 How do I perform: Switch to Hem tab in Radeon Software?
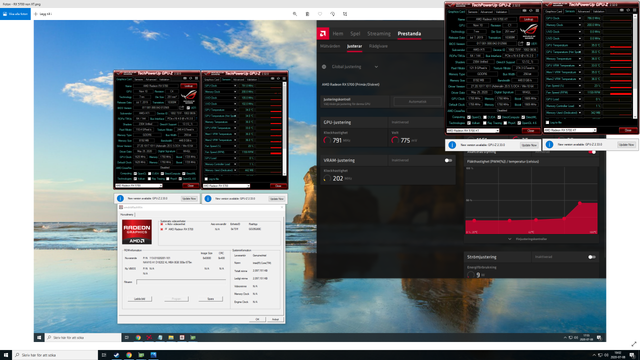click(x=338, y=33)
